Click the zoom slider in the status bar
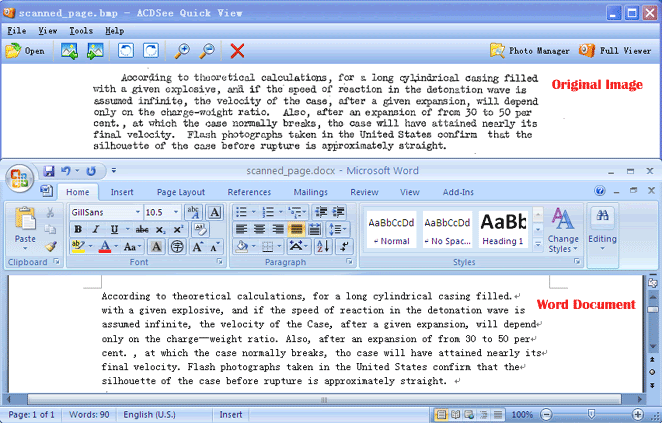This screenshot has height=423, width=662. coord(591,415)
